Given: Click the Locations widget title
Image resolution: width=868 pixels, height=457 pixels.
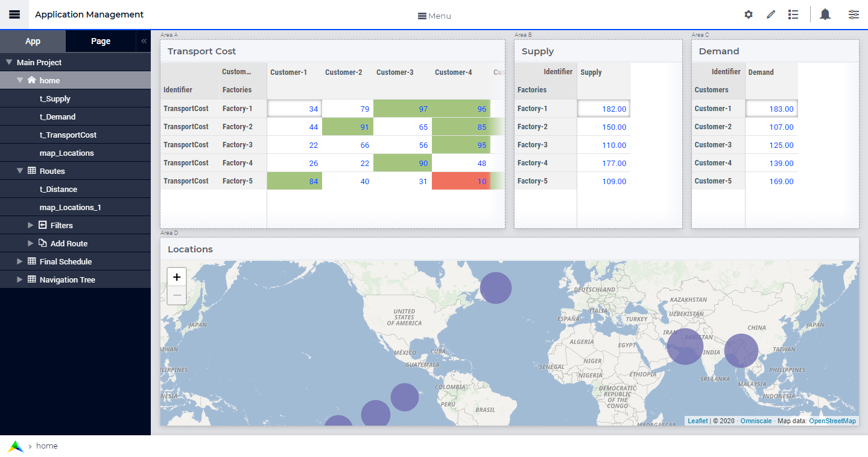Looking at the screenshot, I should point(190,249).
